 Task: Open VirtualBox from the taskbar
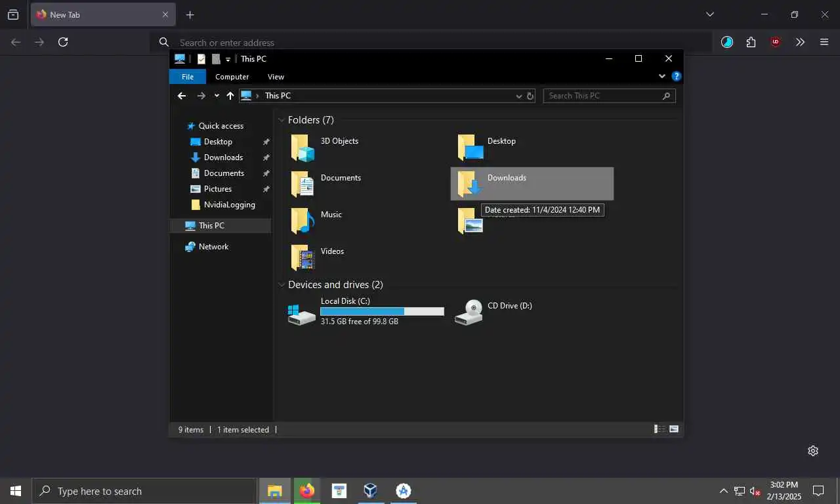click(x=371, y=491)
